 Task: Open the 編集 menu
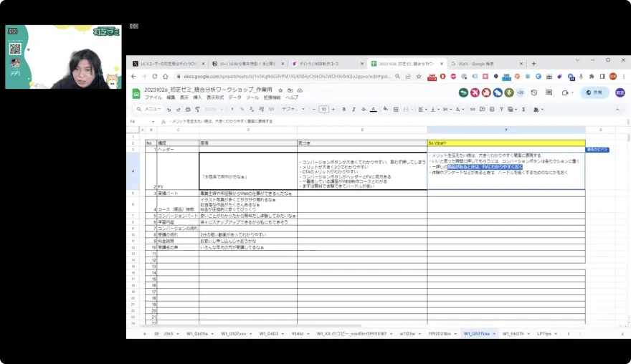click(171, 97)
